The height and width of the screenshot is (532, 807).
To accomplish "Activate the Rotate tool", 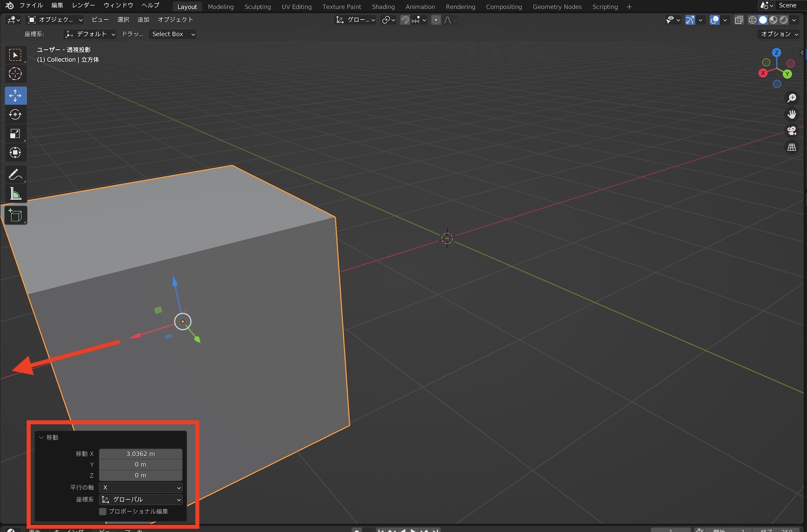I will click(x=15, y=115).
